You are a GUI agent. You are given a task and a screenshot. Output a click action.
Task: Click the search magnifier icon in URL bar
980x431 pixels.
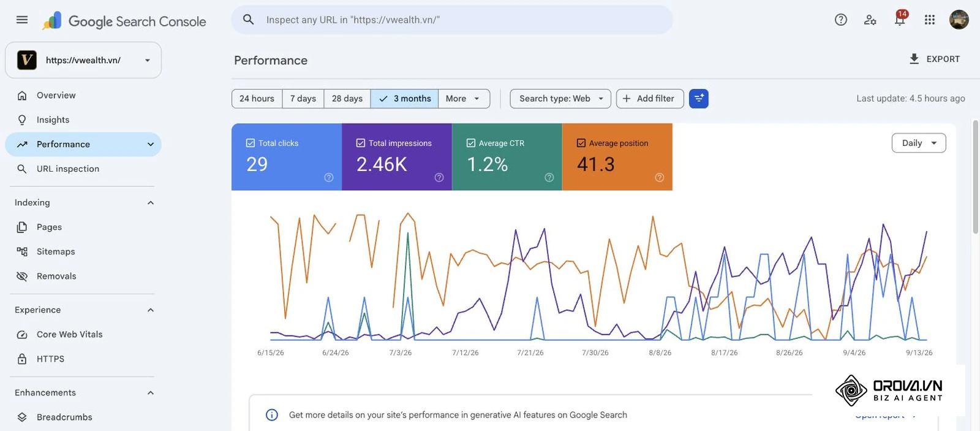click(x=248, y=20)
